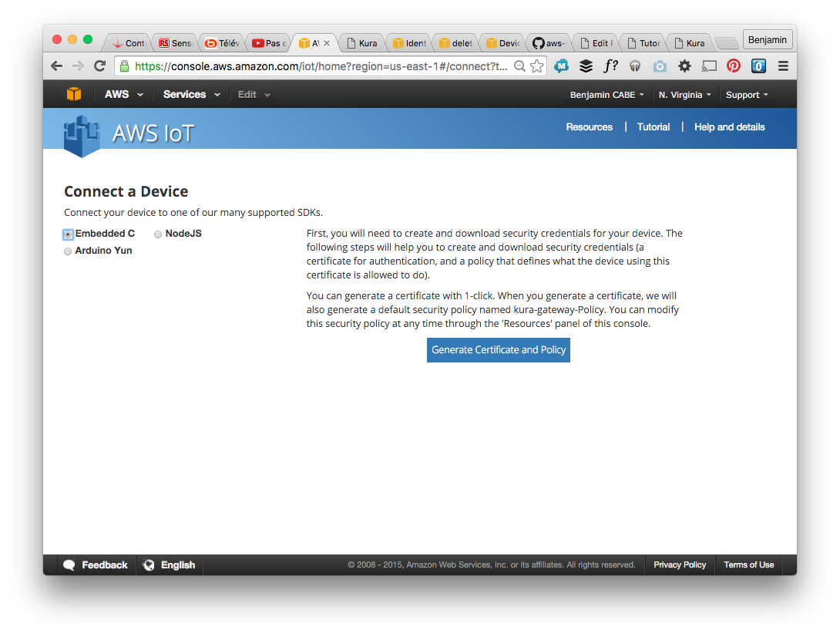The width and height of the screenshot is (840, 637).
Task: Open the N. Virginia region dropdown
Action: coord(684,95)
